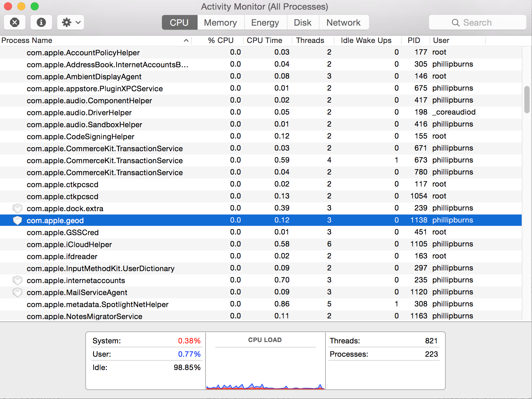Click the User 0.77% value
Screen dimensions: 532x399
(189, 354)
